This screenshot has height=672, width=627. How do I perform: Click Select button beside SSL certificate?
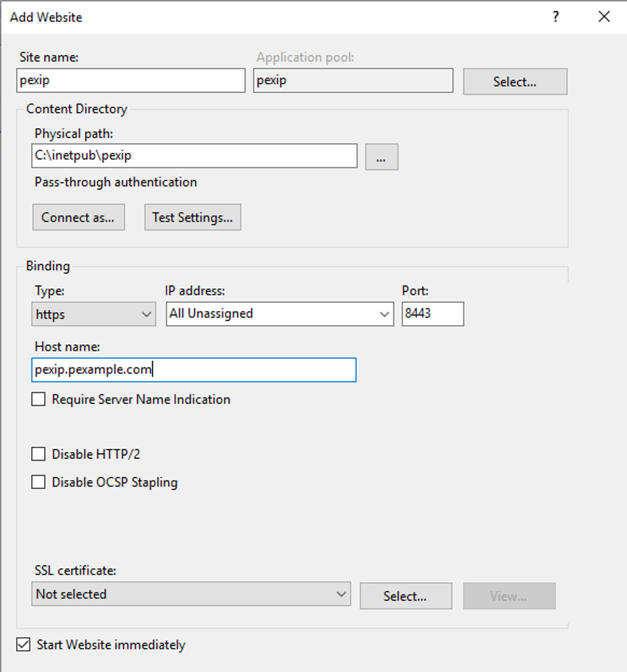pyautogui.click(x=406, y=597)
